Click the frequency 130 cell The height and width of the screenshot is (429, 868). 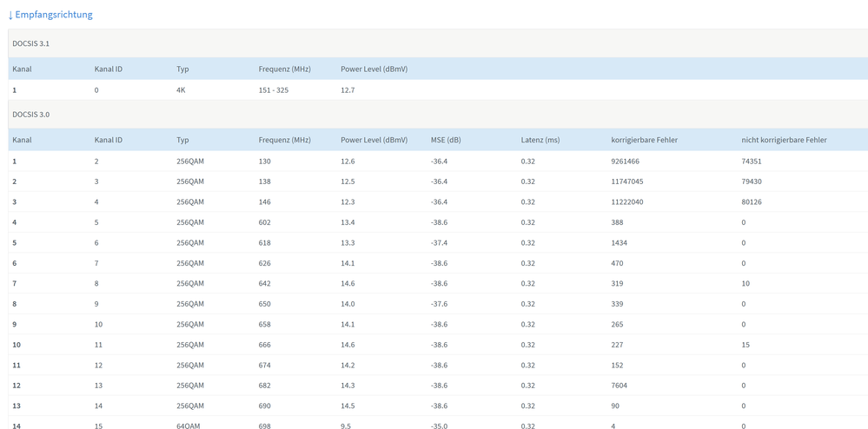point(265,162)
